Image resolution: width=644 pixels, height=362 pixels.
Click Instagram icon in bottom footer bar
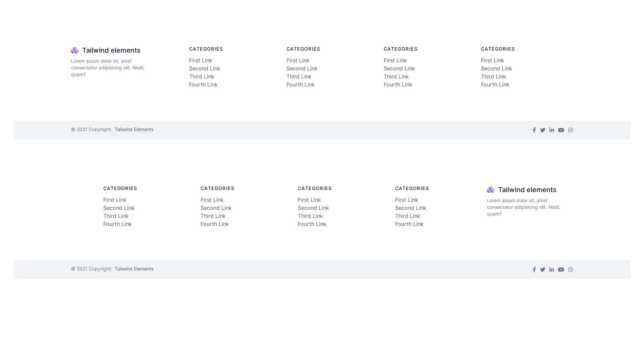coord(571,269)
